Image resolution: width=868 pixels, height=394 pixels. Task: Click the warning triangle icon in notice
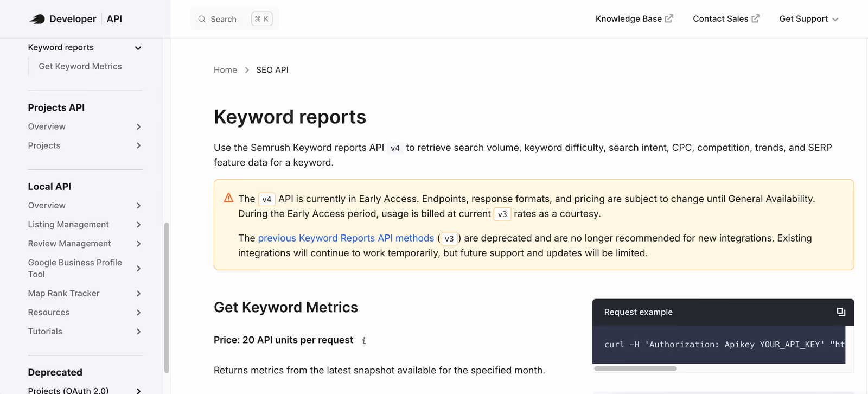pyautogui.click(x=228, y=198)
